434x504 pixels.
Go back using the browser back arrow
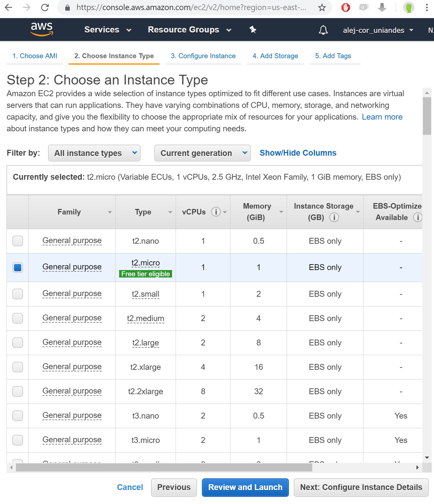pyautogui.click(x=9, y=7)
